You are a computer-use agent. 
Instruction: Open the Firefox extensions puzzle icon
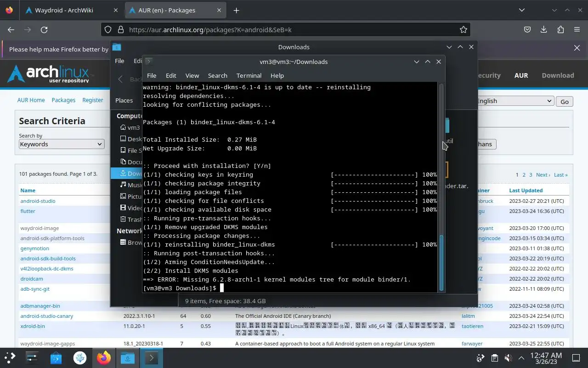(560, 29)
